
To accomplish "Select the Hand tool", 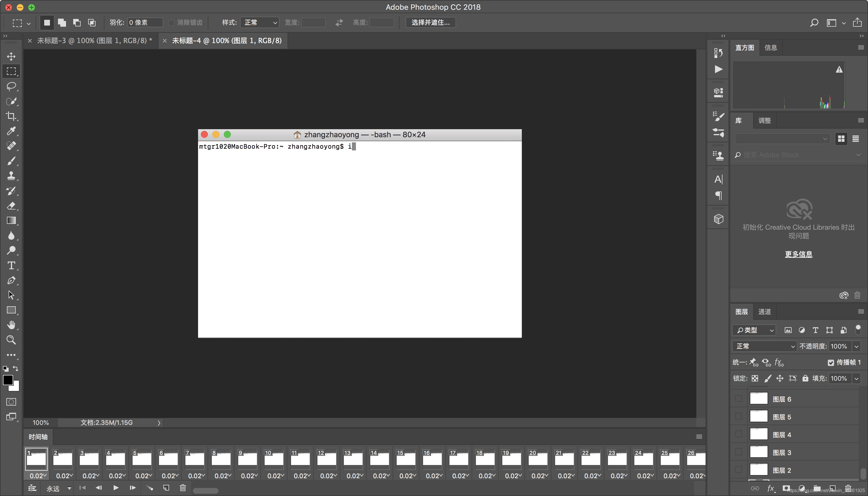I will (11, 325).
